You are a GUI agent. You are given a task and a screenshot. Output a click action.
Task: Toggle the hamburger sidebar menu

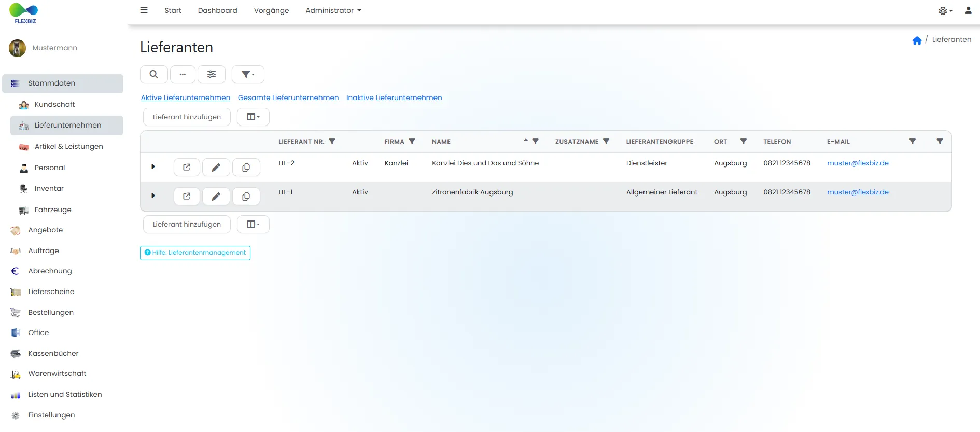pyautogui.click(x=144, y=10)
